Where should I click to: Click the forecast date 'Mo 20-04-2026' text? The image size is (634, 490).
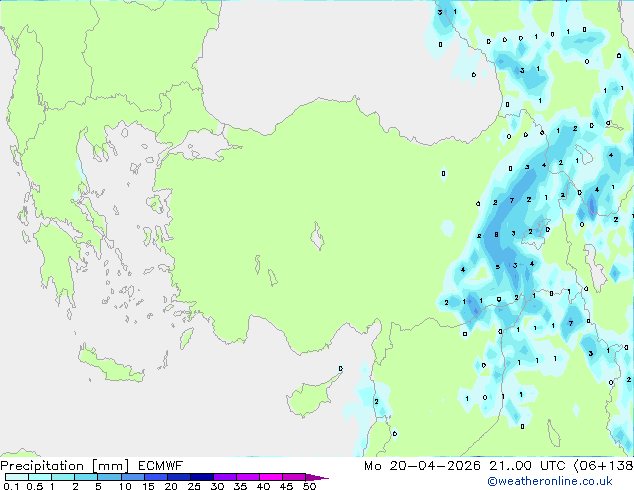tap(422, 466)
